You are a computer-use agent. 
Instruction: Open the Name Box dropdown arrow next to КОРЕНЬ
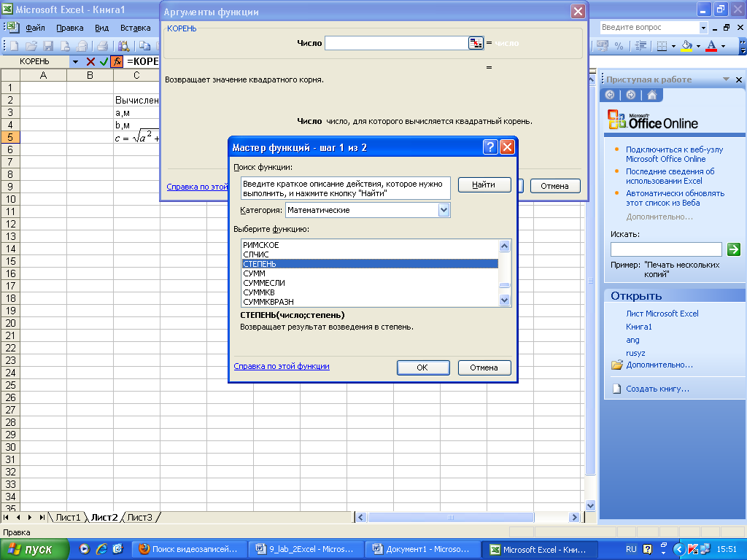pyautogui.click(x=75, y=61)
